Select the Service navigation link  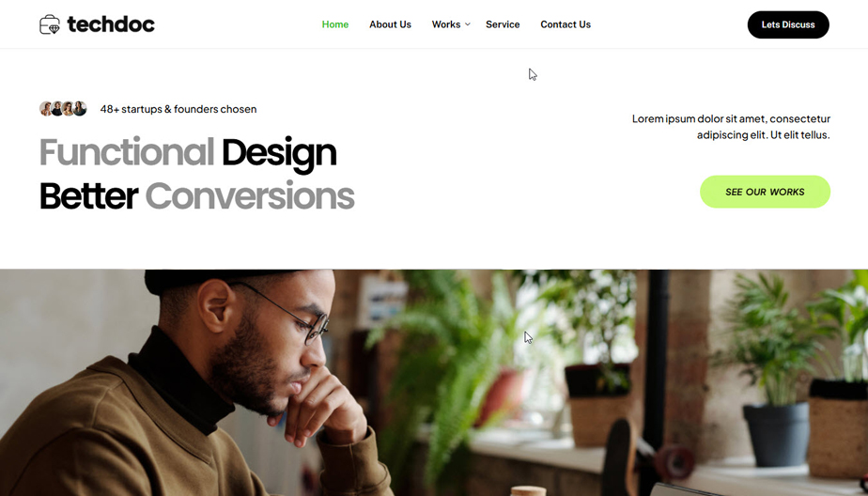pyautogui.click(x=503, y=24)
